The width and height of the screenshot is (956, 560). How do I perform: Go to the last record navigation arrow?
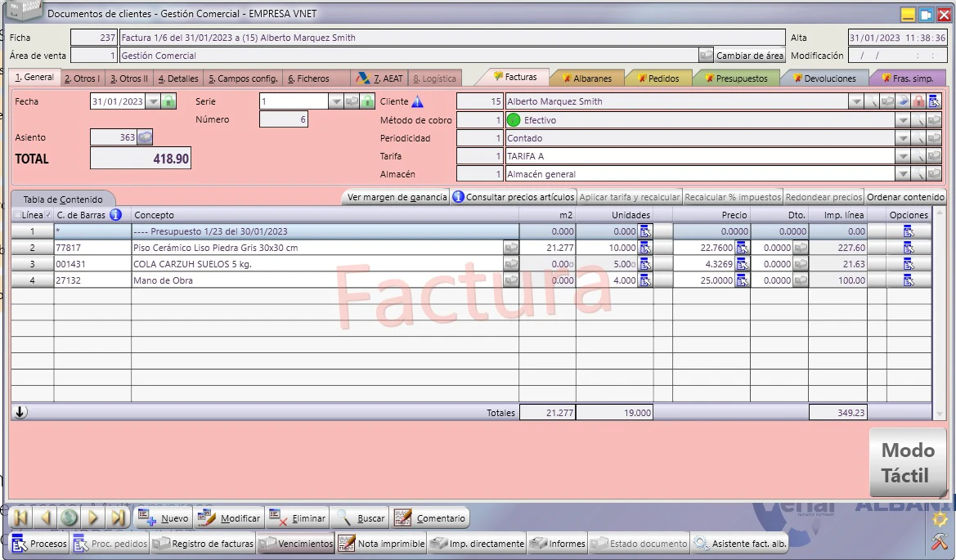pyautogui.click(x=118, y=518)
